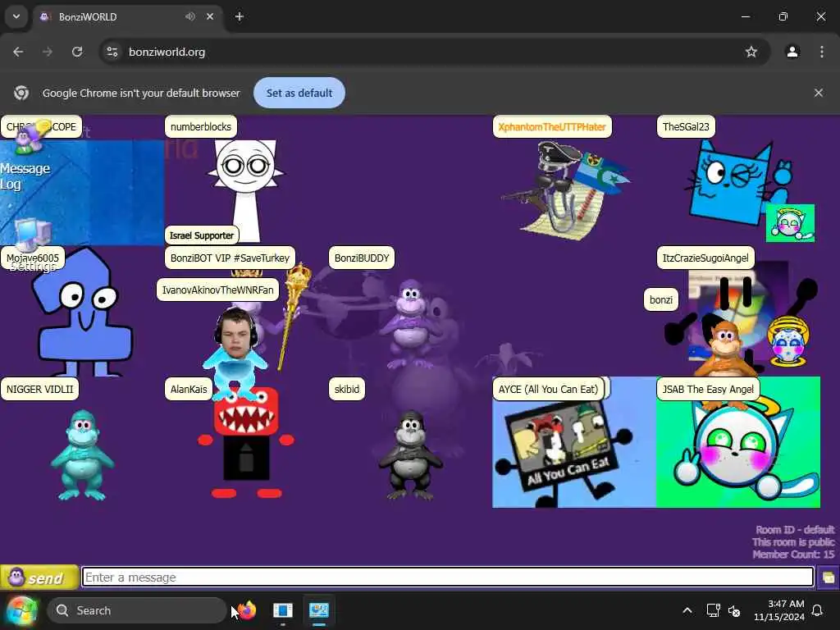Click the ItzCrazieSugoiAngel name tag
840x630 pixels.
click(x=705, y=258)
